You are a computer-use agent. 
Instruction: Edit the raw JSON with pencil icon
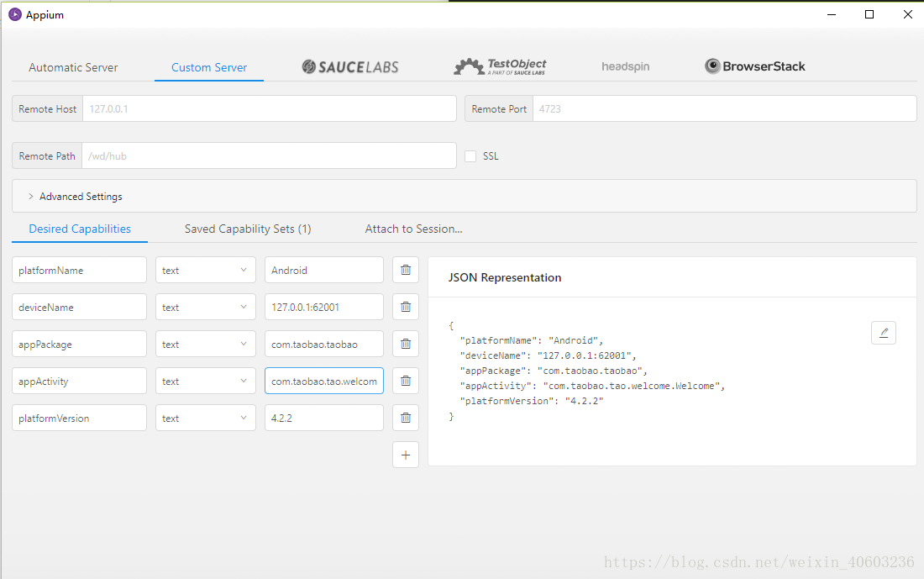click(884, 333)
